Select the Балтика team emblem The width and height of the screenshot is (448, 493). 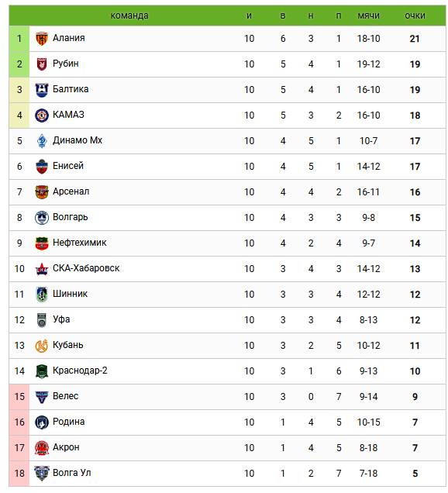[42, 90]
